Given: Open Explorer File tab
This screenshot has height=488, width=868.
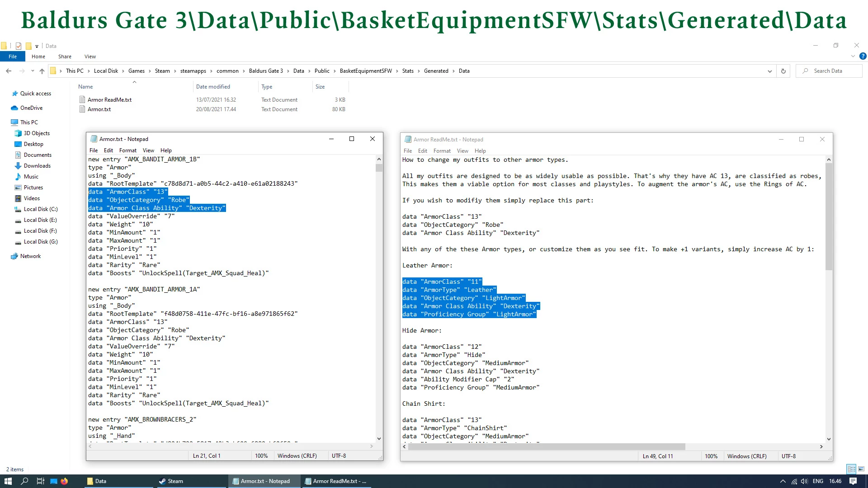Looking at the screenshot, I should coord(13,56).
